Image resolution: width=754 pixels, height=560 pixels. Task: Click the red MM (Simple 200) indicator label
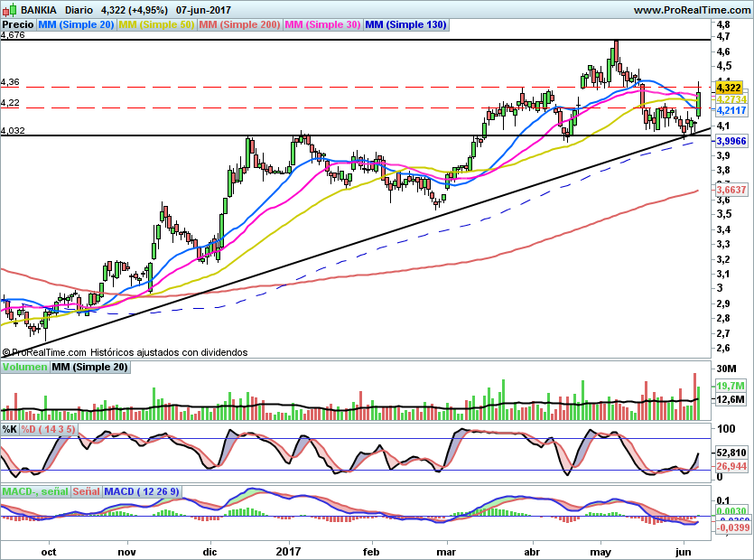[x=239, y=25]
